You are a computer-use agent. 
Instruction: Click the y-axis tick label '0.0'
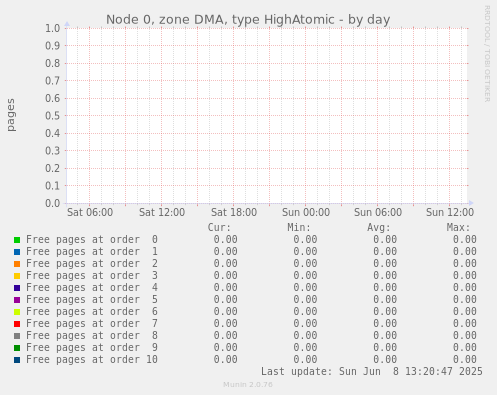coord(53,203)
